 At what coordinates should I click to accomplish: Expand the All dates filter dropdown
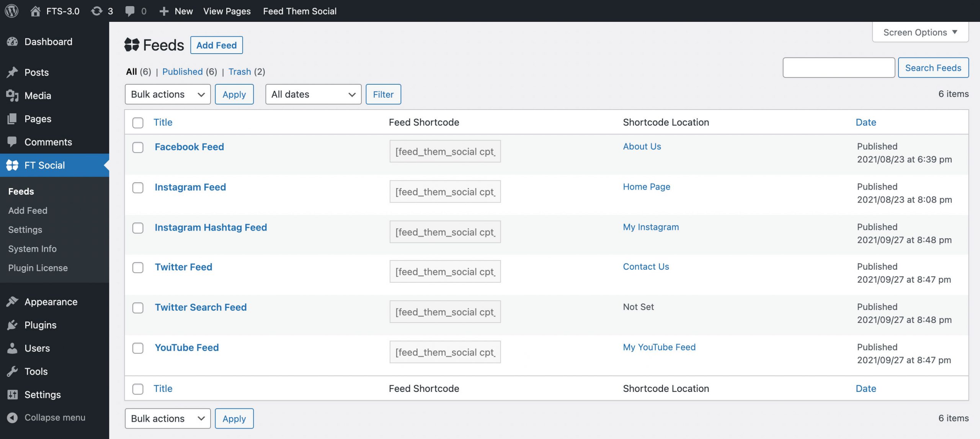click(x=314, y=94)
